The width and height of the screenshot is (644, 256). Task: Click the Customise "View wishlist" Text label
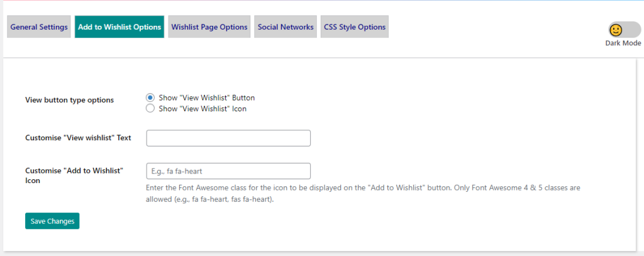(78, 138)
